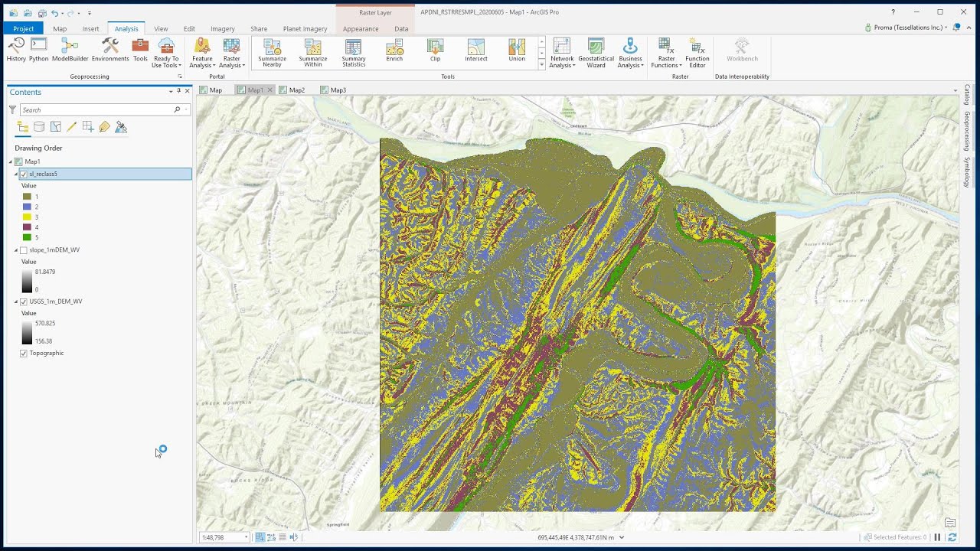
Task: Refresh the map view
Action: coord(952,537)
